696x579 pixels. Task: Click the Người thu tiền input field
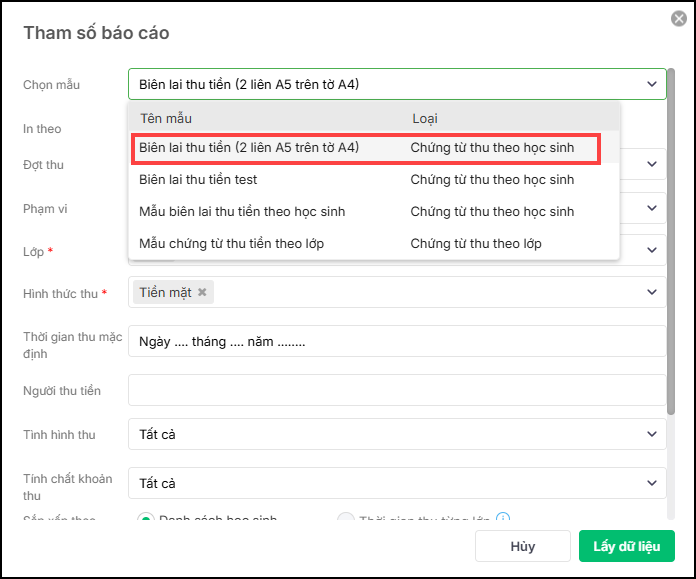[x=397, y=390]
